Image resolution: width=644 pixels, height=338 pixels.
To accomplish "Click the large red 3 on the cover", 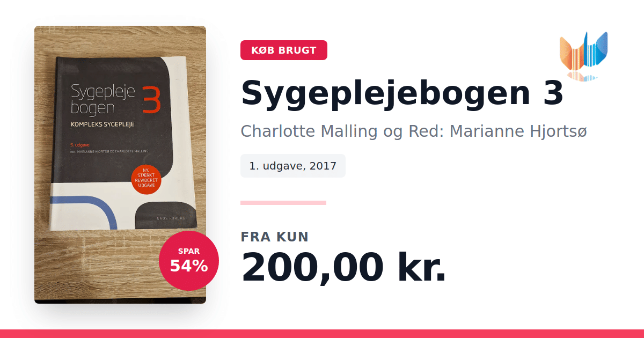I will pyautogui.click(x=151, y=99).
